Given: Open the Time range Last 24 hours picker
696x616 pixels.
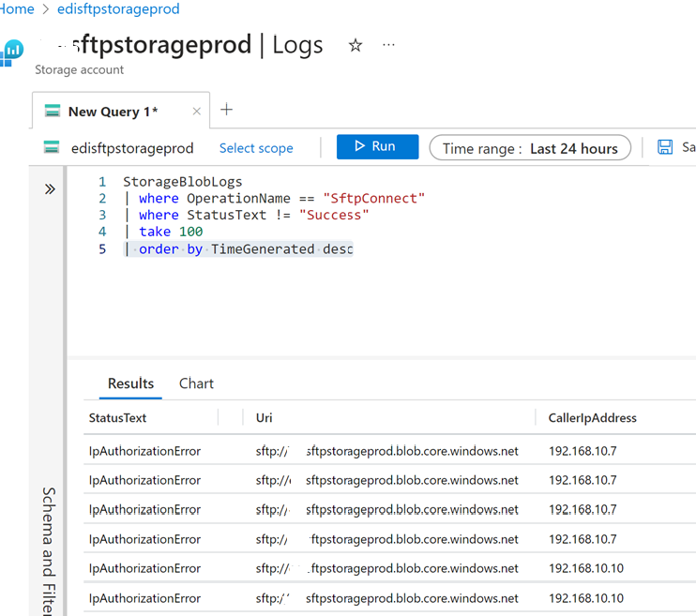Looking at the screenshot, I should pyautogui.click(x=530, y=148).
